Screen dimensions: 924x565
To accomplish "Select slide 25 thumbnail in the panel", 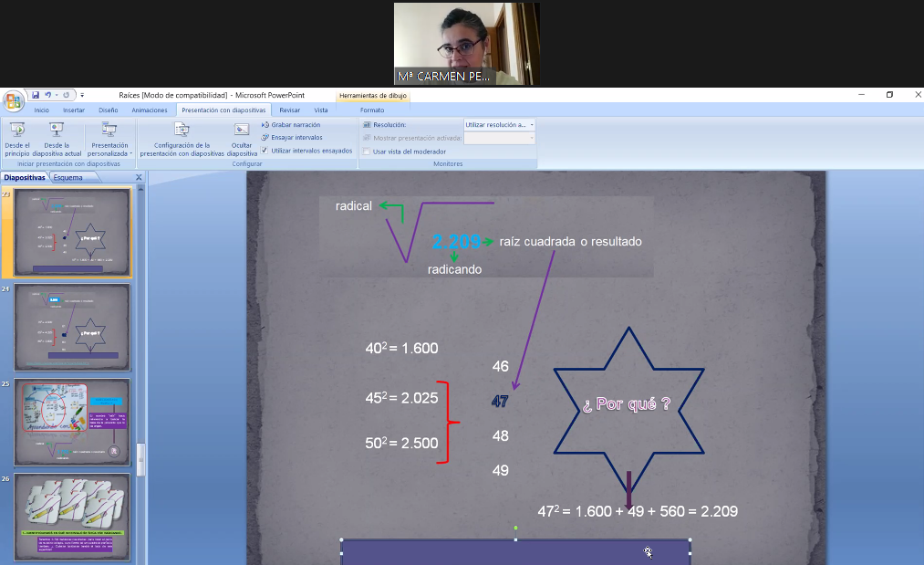I will tap(72, 423).
